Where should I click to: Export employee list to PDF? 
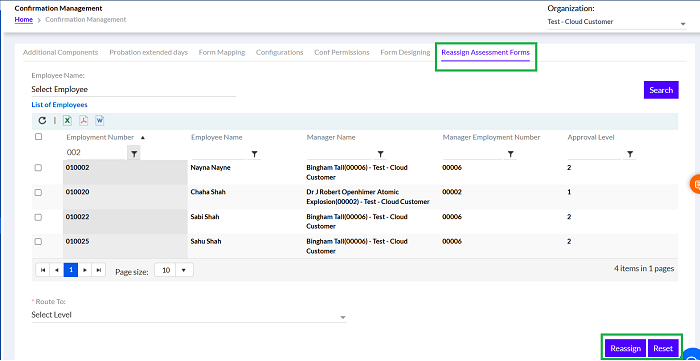click(83, 120)
